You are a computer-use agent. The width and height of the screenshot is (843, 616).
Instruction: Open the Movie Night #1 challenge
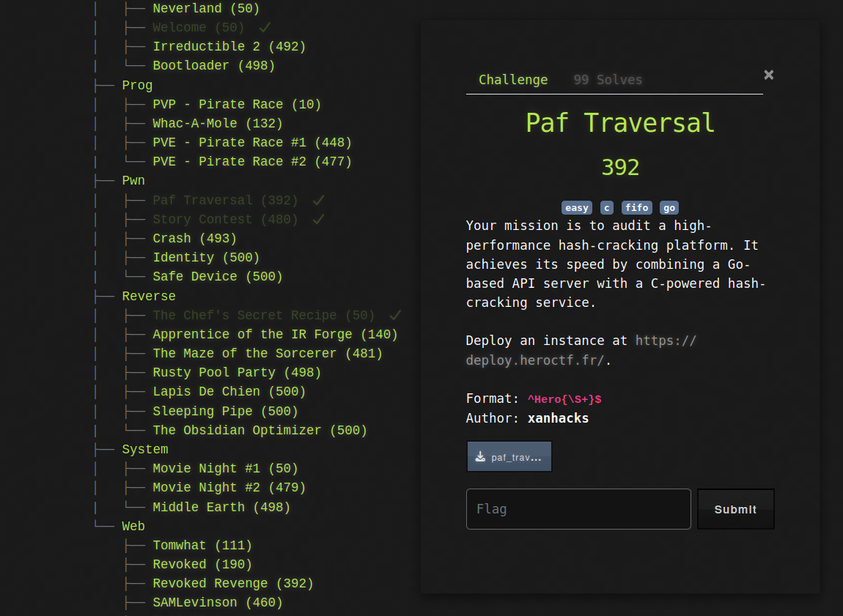tap(224, 468)
